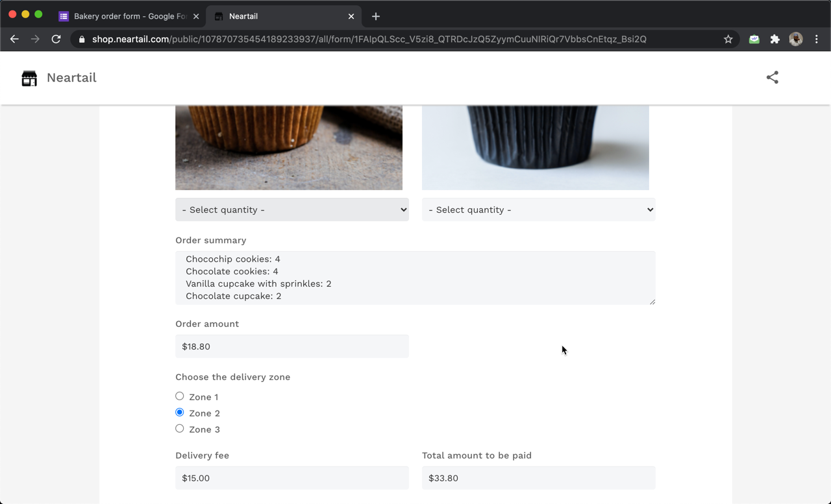Select the Zone 1 delivery radio button
Image resolution: width=831 pixels, height=504 pixels.
tap(179, 396)
